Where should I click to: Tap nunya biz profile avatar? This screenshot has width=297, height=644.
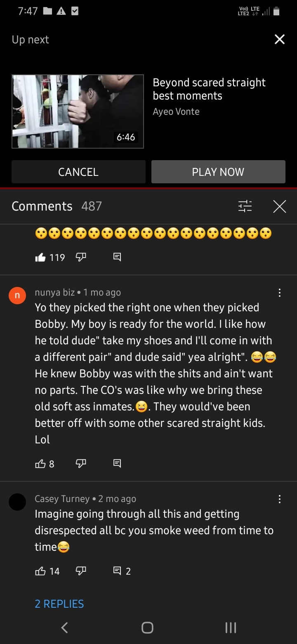click(x=17, y=296)
